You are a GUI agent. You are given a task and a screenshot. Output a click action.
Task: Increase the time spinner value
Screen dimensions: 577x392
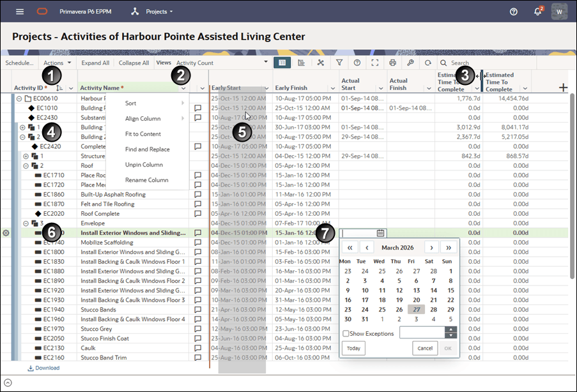point(450,329)
